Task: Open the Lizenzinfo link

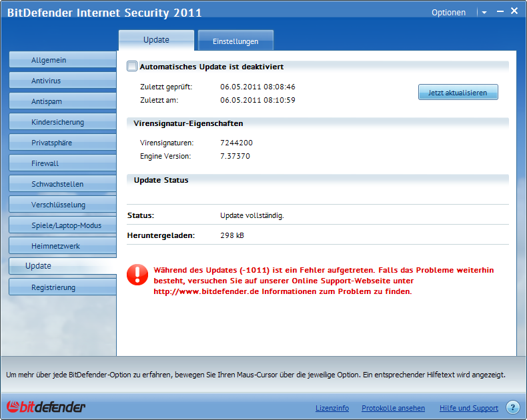Action: tap(332, 408)
